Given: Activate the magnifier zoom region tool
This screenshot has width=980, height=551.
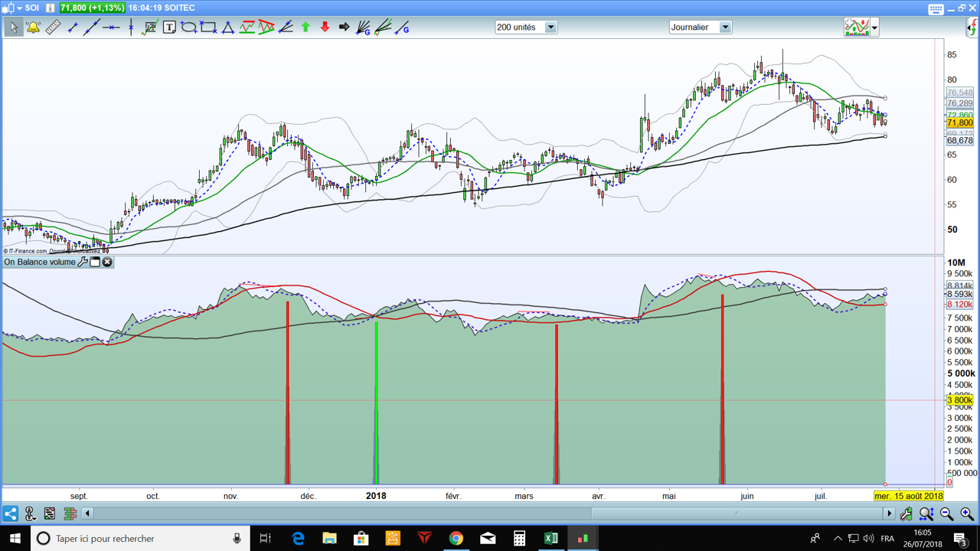Looking at the screenshot, I should point(926,514).
